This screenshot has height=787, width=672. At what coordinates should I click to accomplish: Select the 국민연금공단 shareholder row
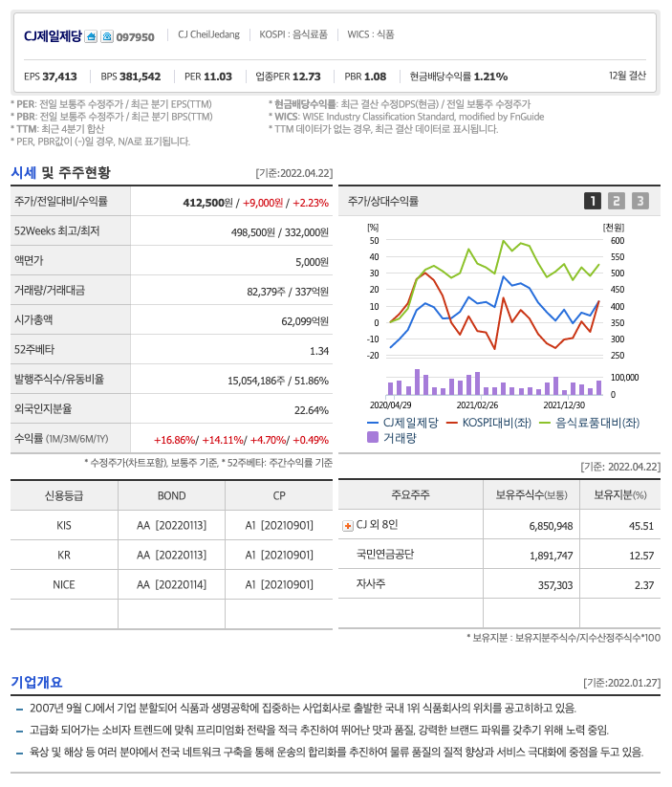point(385,555)
